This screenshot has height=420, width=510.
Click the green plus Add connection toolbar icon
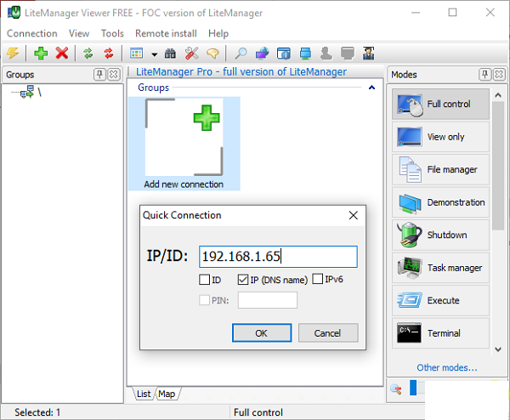41,54
